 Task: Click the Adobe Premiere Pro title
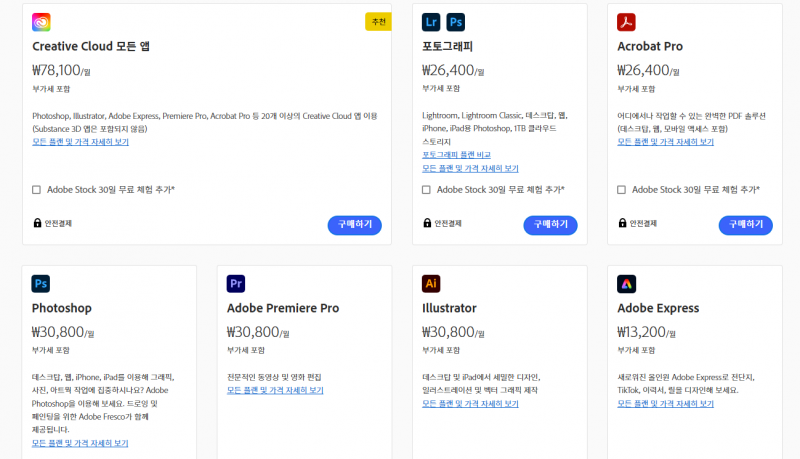point(283,308)
